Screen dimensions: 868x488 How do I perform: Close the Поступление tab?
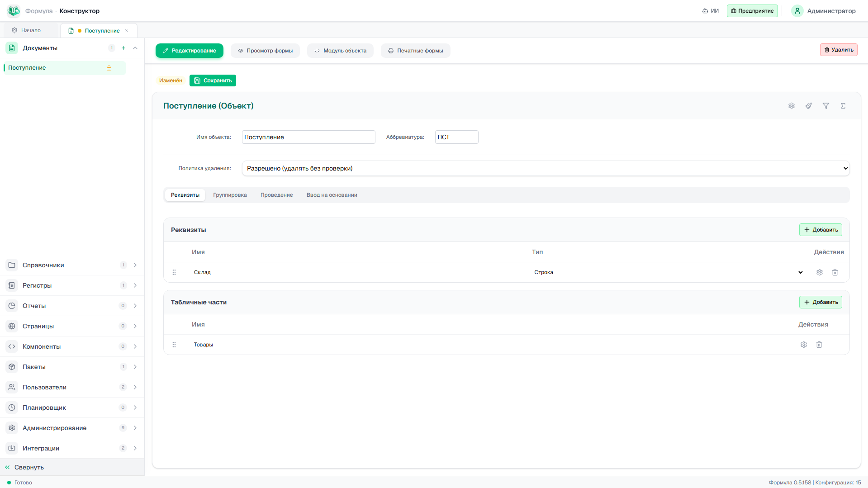point(127,31)
